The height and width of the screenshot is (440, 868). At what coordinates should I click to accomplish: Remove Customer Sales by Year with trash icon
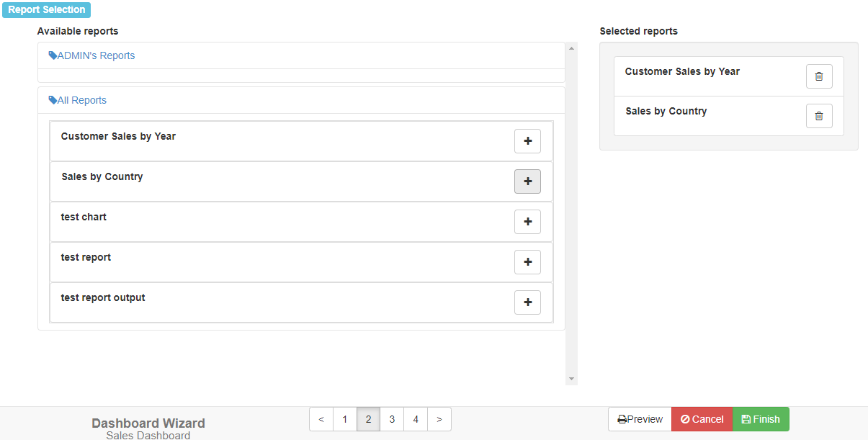point(818,76)
